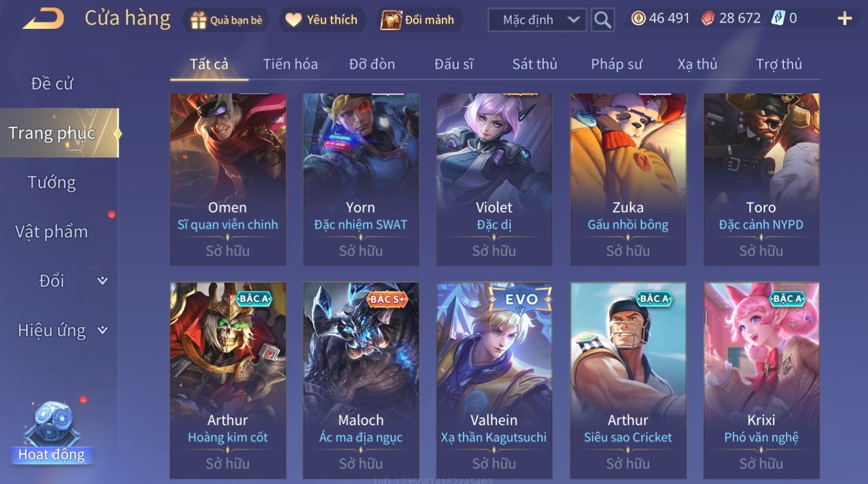The width and height of the screenshot is (868, 484).
Task: Click the gold coin currency icon
Action: coord(638,18)
